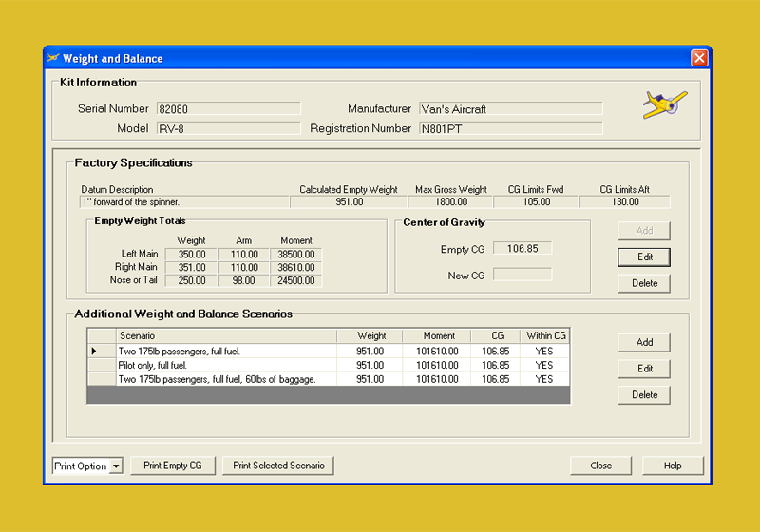The height and width of the screenshot is (532, 760).
Task: Click the bottom Close button
Action: 600,465
